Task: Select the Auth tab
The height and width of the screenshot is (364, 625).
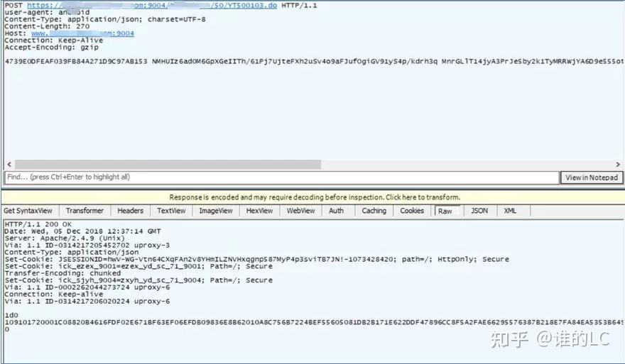Action: click(337, 211)
